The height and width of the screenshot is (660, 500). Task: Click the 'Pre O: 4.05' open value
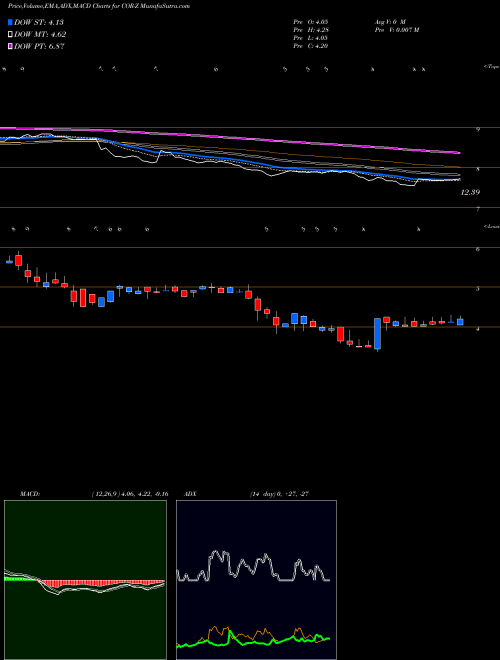click(x=311, y=22)
